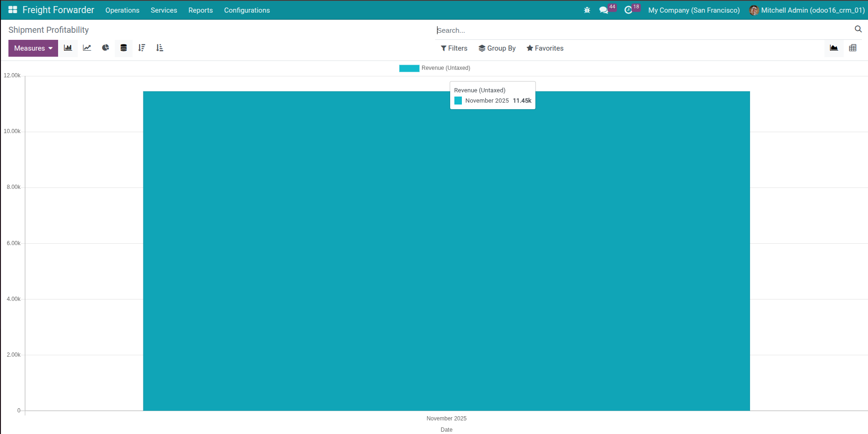Expand the Filters dropdown
868x434 pixels.
pos(454,48)
